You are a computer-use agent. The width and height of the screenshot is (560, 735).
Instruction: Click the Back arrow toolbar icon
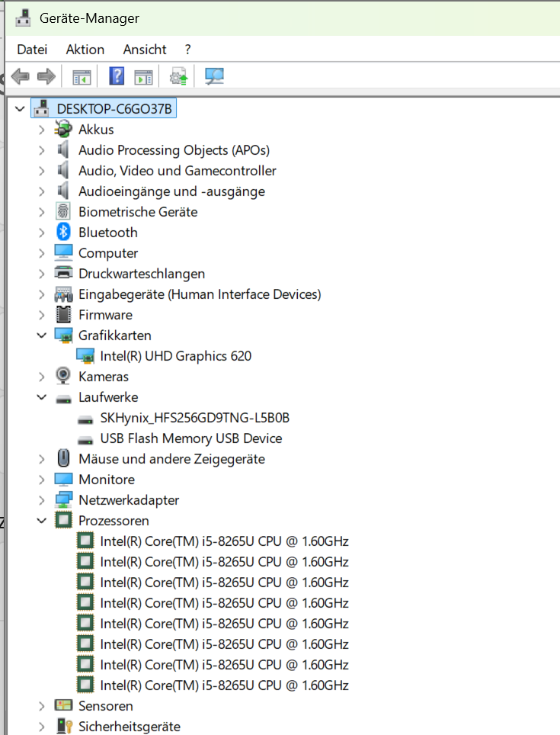tap(20, 76)
